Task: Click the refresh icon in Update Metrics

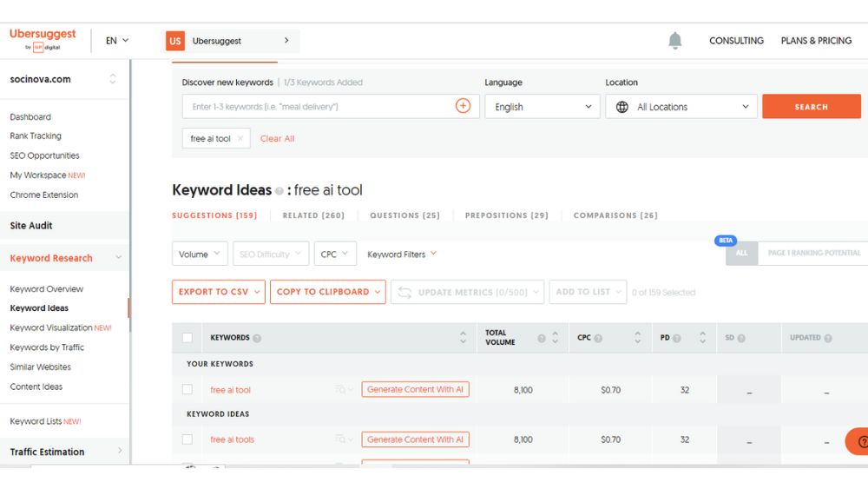Action: (x=404, y=292)
